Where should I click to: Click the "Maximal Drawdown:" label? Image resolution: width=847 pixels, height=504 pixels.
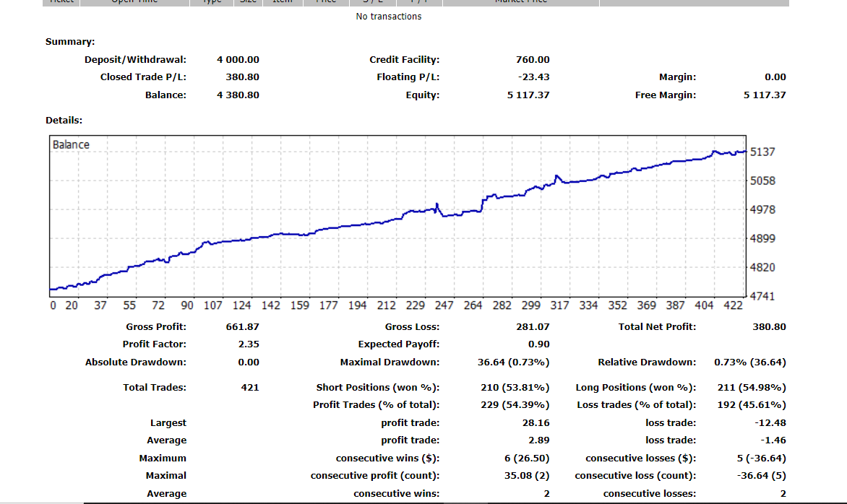(390, 362)
